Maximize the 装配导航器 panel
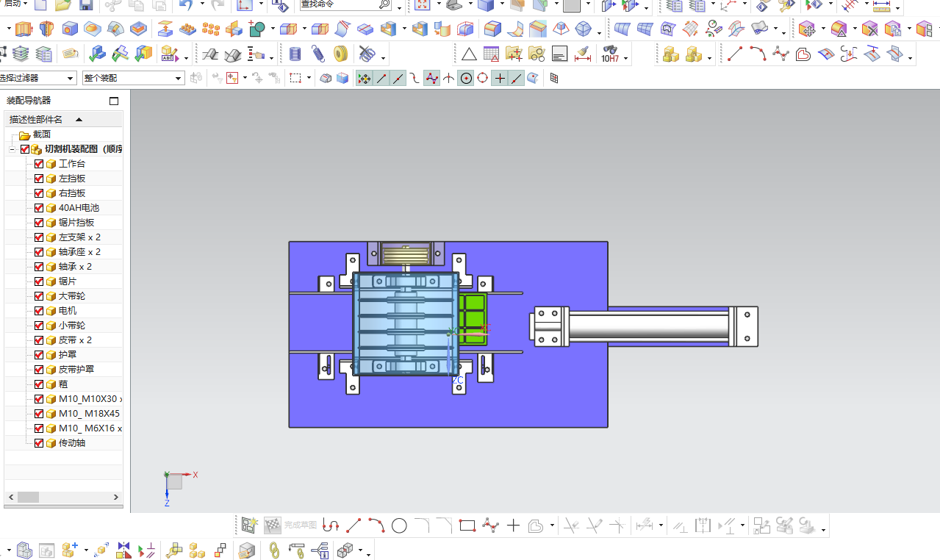This screenshot has height=560, width=940. tap(114, 101)
